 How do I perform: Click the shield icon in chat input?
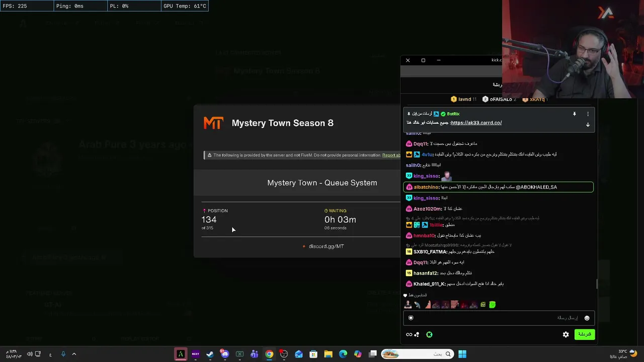(x=411, y=318)
